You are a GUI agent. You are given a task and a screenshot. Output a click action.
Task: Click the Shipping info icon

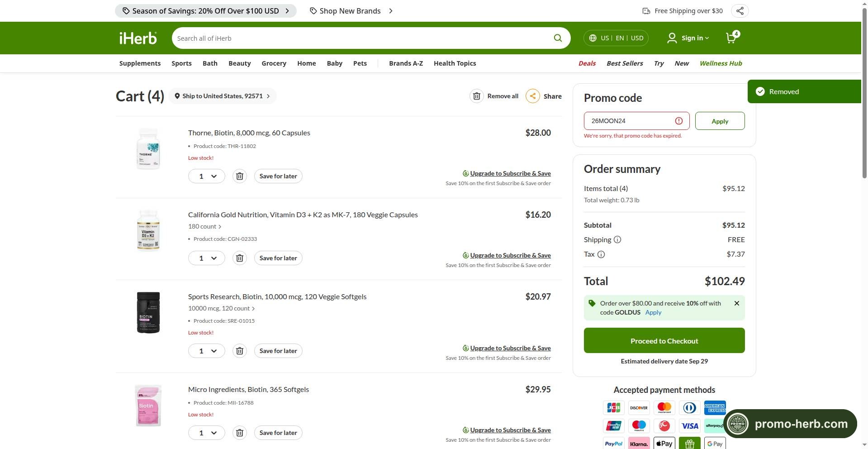[x=617, y=240]
